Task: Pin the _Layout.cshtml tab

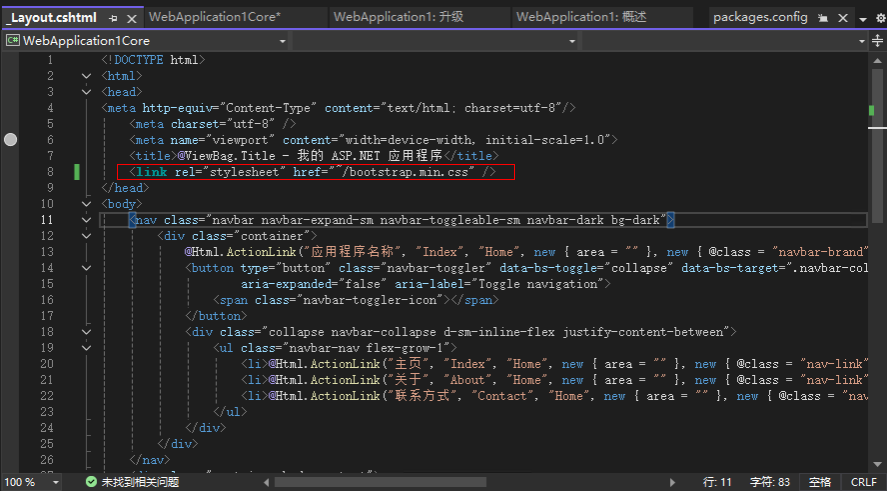Action: coord(113,18)
